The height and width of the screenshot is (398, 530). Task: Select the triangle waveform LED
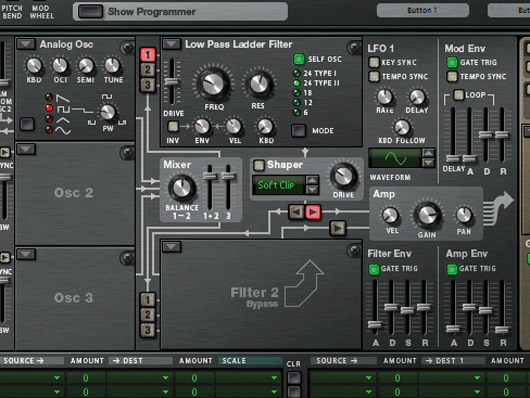(x=49, y=119)
